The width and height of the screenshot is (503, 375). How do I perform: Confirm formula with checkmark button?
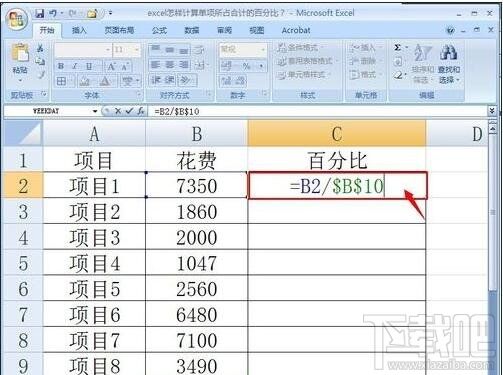(129, 111)
